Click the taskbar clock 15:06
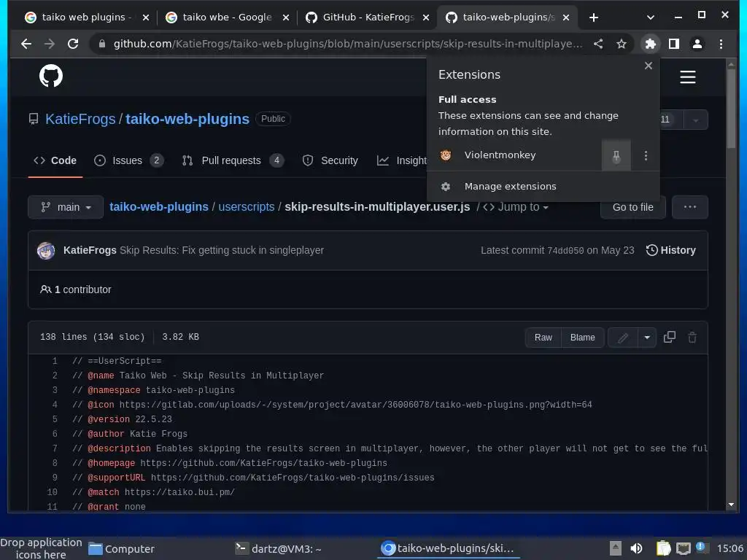This screenshot has width=747, height=560. pyautogui.click(x=729, y=548)
